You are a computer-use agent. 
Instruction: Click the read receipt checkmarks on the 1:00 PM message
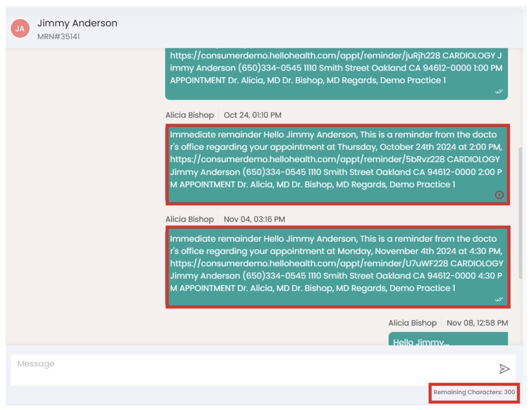click(x=499, y=92)
